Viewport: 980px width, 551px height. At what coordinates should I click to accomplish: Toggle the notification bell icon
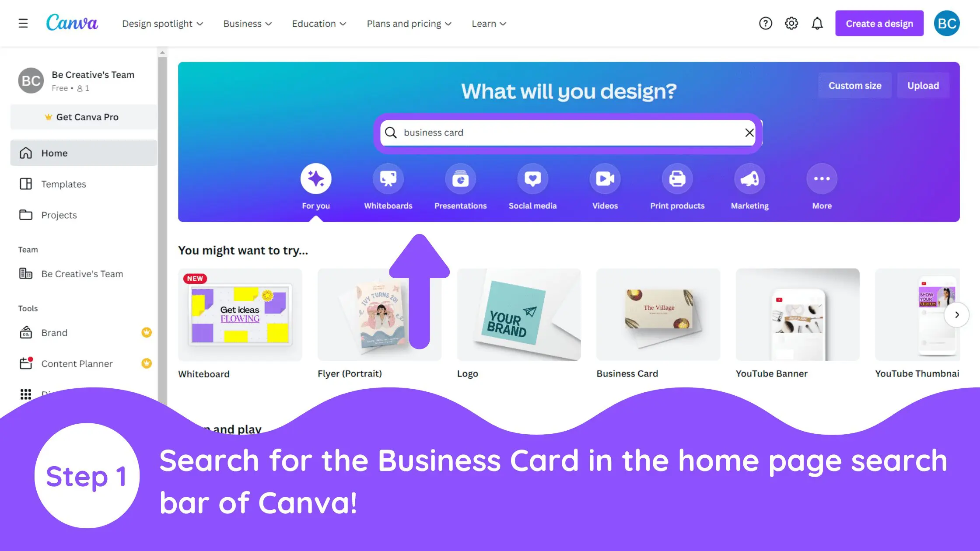(817, 24)
